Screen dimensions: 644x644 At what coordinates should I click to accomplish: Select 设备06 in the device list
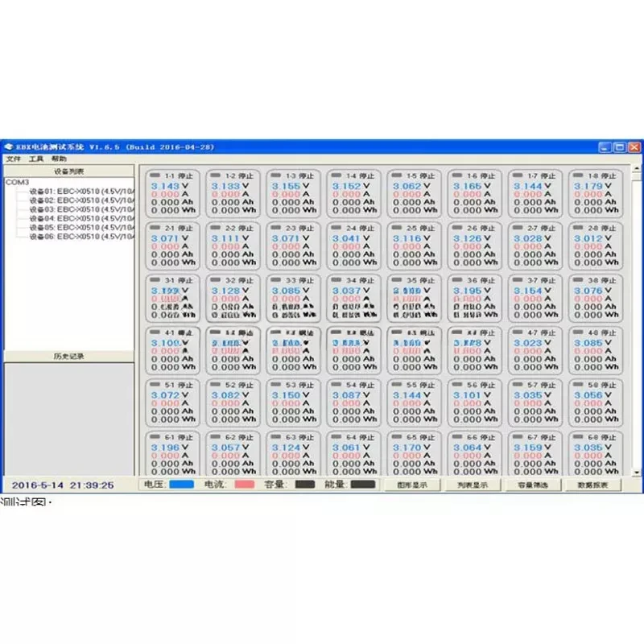(82, 237)
